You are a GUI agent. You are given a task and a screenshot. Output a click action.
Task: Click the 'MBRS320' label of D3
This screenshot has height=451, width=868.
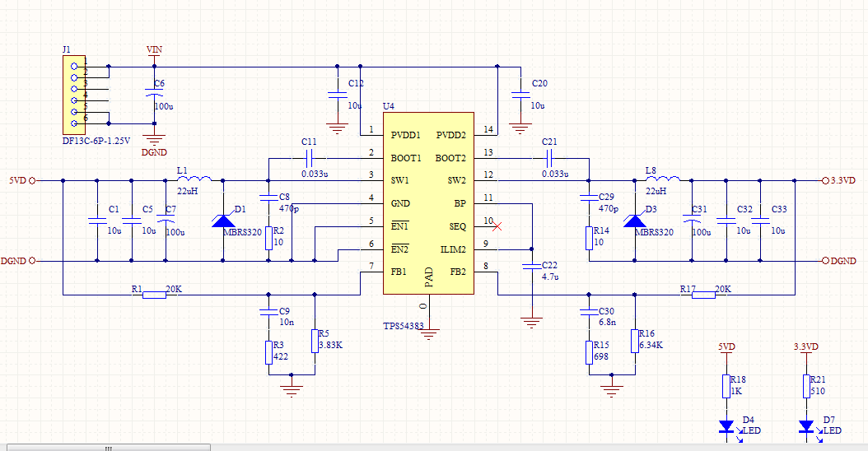coord(655,232)
